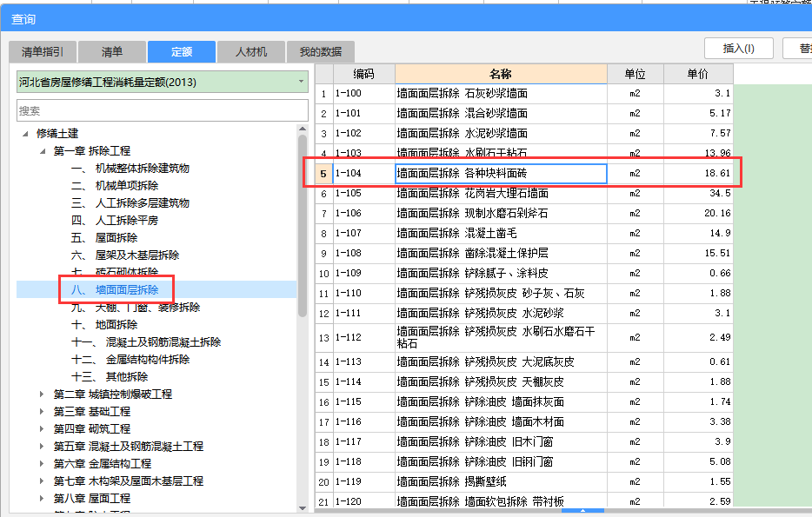Image resolution: width=812 pixels, height=517 pixels.
Task: Click the 单位 column header
Action: [x=635, y=74]
